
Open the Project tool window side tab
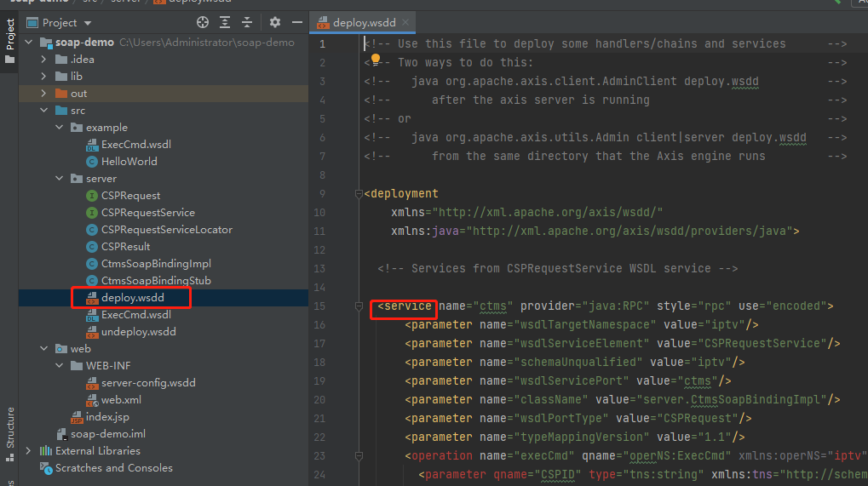click(x=9, y=40)
